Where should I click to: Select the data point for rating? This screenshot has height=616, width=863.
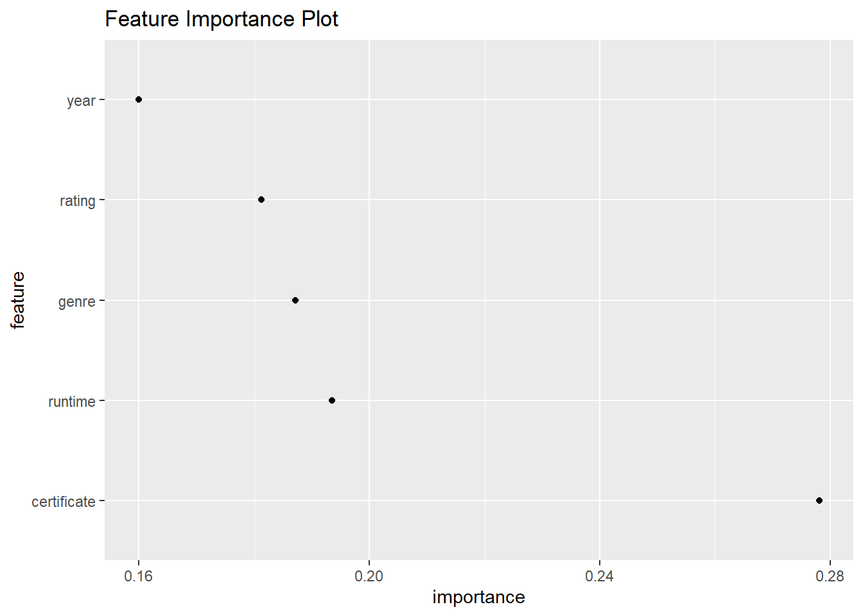click(261, 200)
